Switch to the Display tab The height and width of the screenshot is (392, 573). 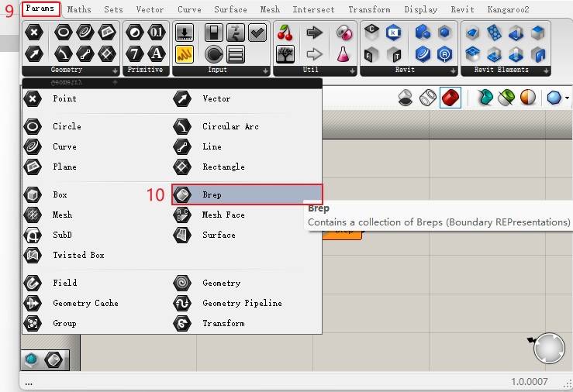coord(420,9)
